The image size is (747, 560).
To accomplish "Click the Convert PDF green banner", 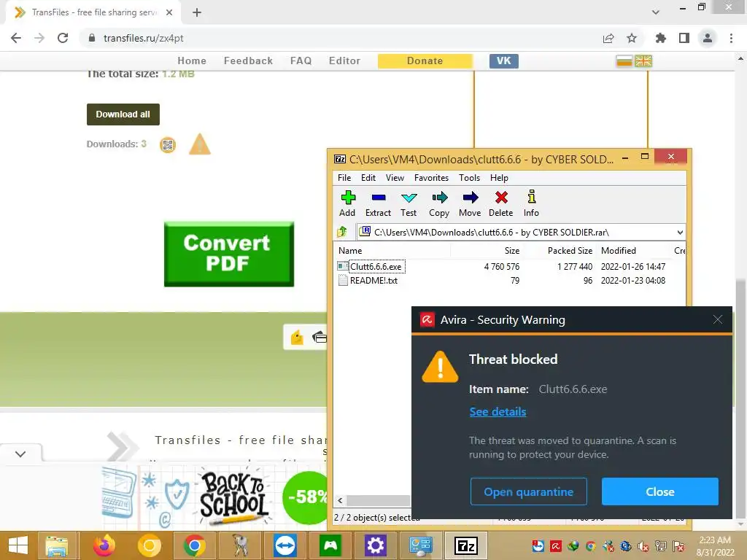I will [x=229, y=254].
